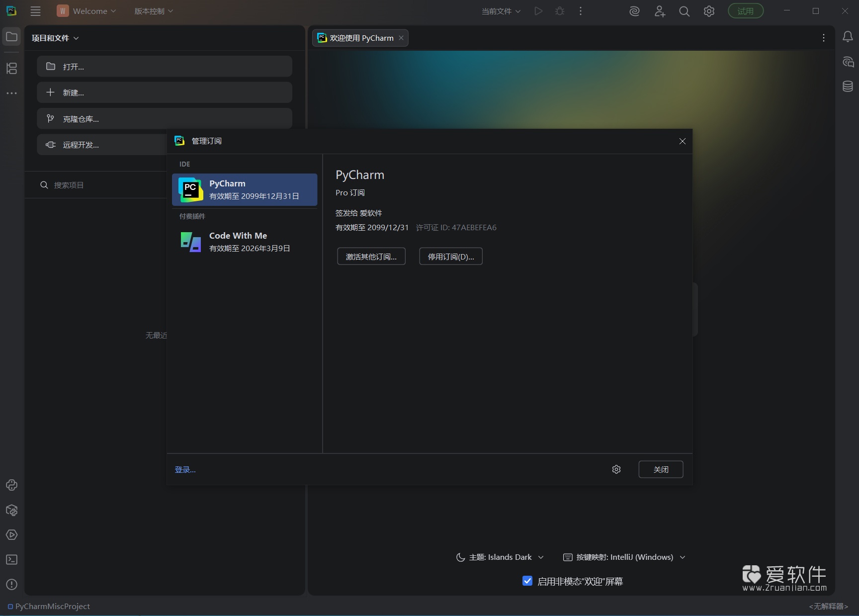Open the Python Console
This screenshot has height=616, width=859.
click(11, 485)
